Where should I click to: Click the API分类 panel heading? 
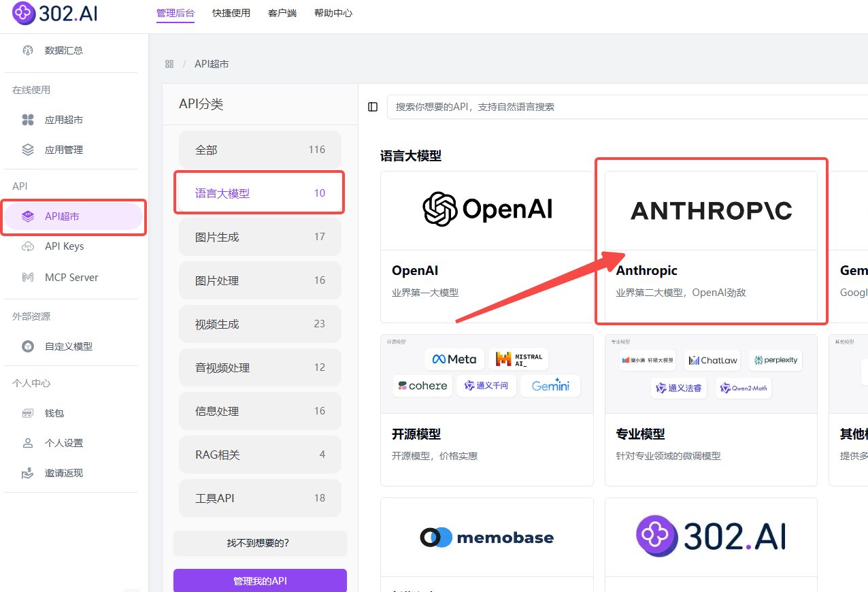[x=201, y=104]
